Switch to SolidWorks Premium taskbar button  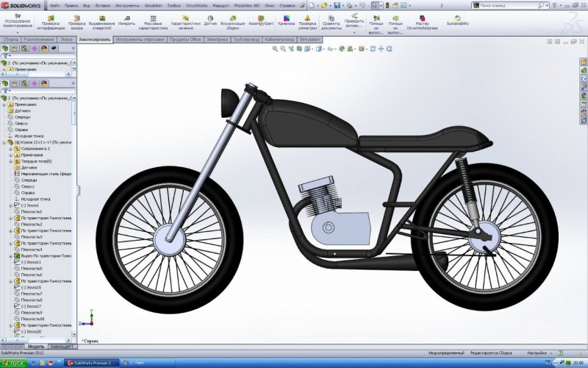tap(92, 363)
